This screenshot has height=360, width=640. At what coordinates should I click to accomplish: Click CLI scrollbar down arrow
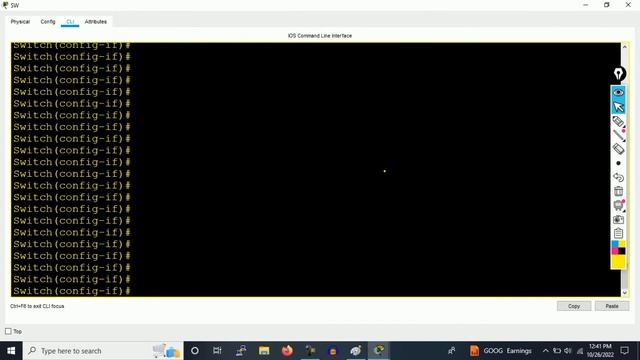pyautogui.click(x=624, y=293)
